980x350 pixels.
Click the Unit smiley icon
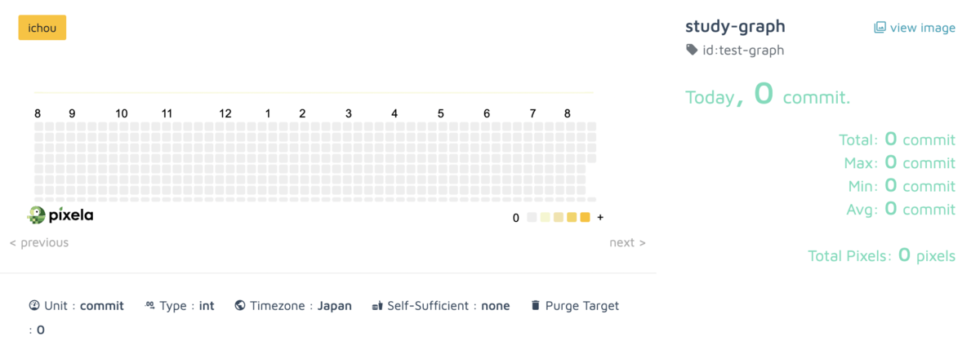34,306
